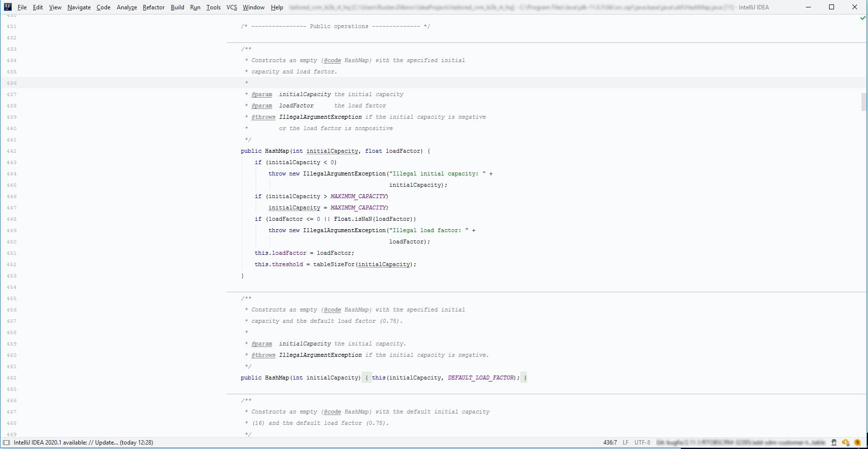
Task: Open the Run menu
Action: (195, 7)
